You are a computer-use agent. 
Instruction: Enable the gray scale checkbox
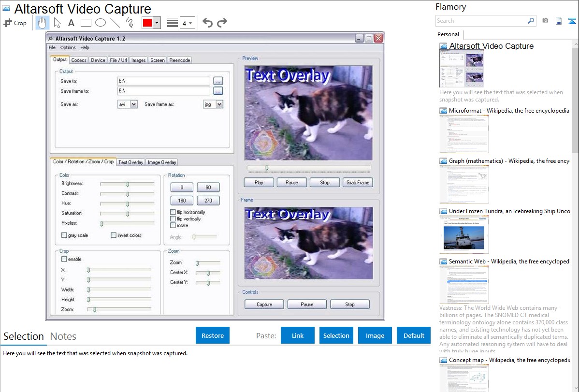64,235
